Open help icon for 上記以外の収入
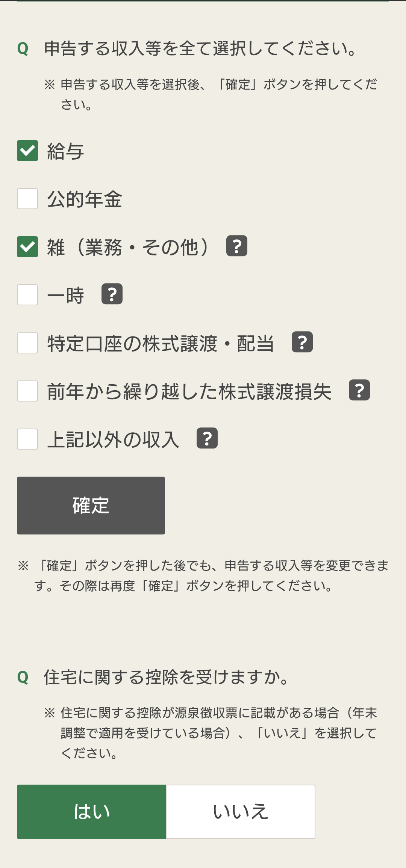Image resolution: width=406 pixels, height=868 pixels. click(207, 438)
